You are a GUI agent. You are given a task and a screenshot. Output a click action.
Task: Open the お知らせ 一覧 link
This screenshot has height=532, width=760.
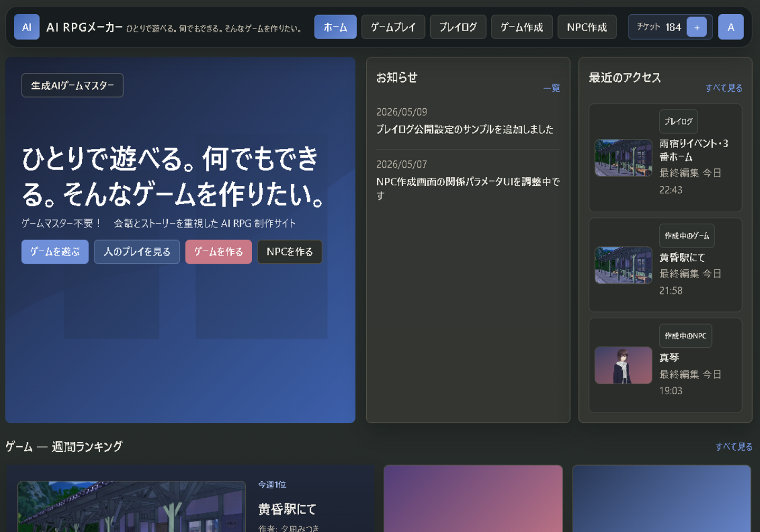(x=552, y=88)
